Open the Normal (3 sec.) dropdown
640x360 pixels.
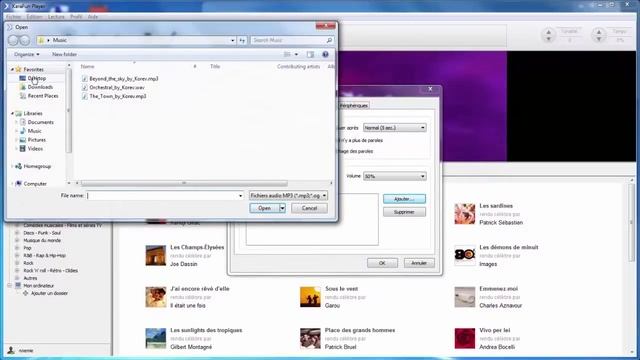(395, 128)
